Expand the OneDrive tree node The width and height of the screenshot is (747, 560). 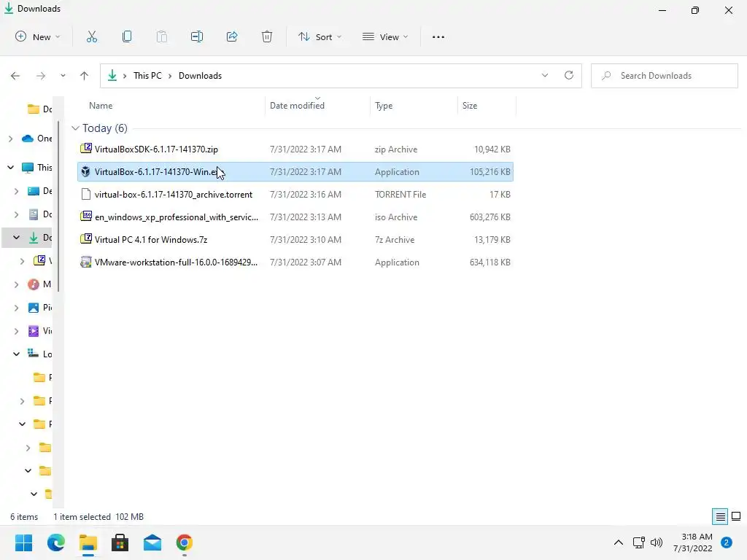point(10,139)
